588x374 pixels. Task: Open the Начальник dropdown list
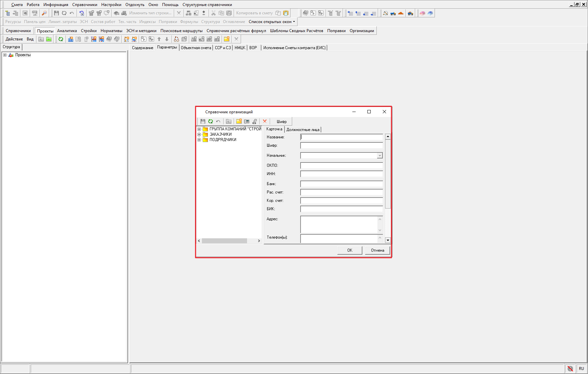point(380,155)
